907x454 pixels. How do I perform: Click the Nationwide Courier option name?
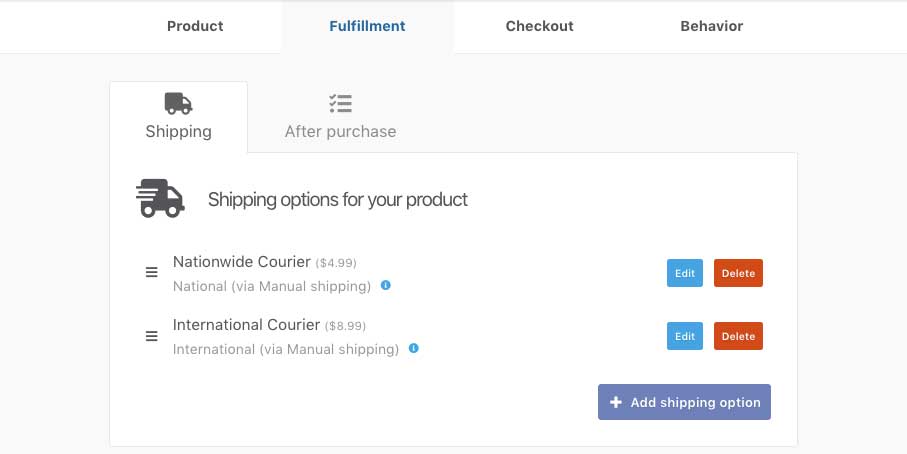(242, 261)
